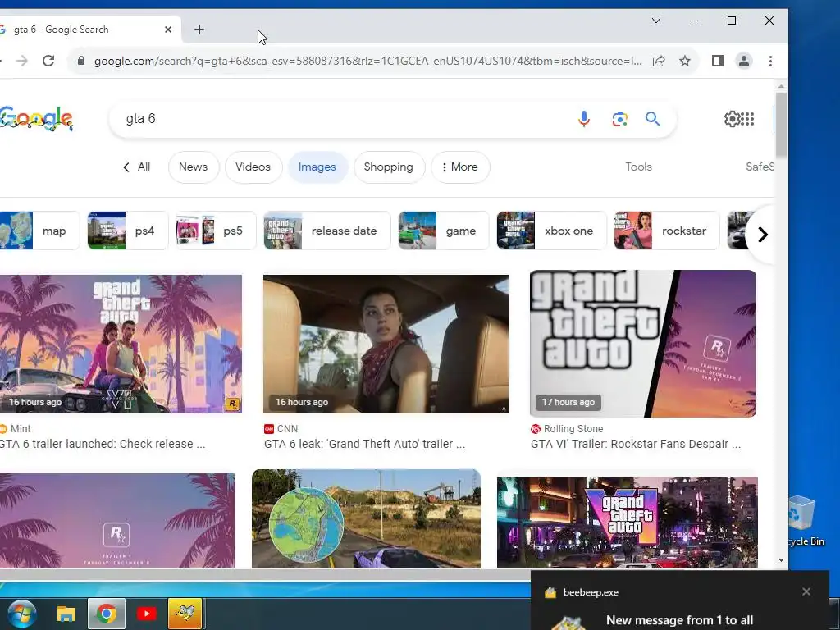Dismiss the beebeep.exe notification
840x630 pixels.
[806, 591]
